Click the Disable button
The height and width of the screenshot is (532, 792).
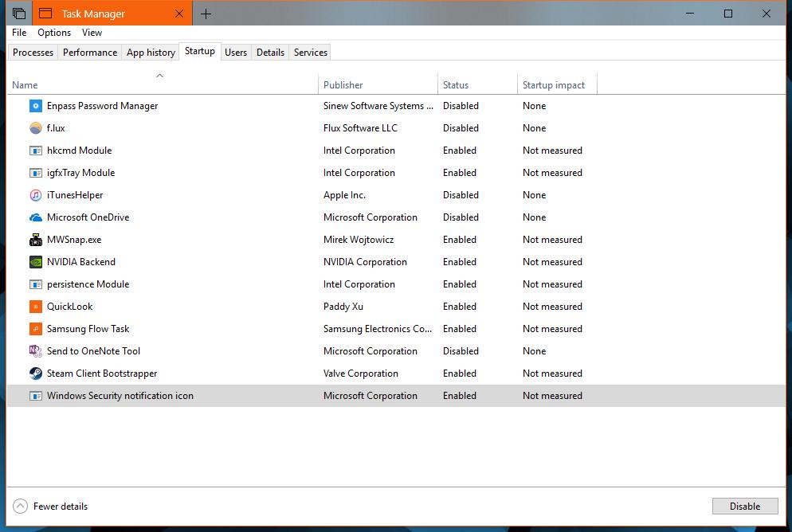pos(745,506)
